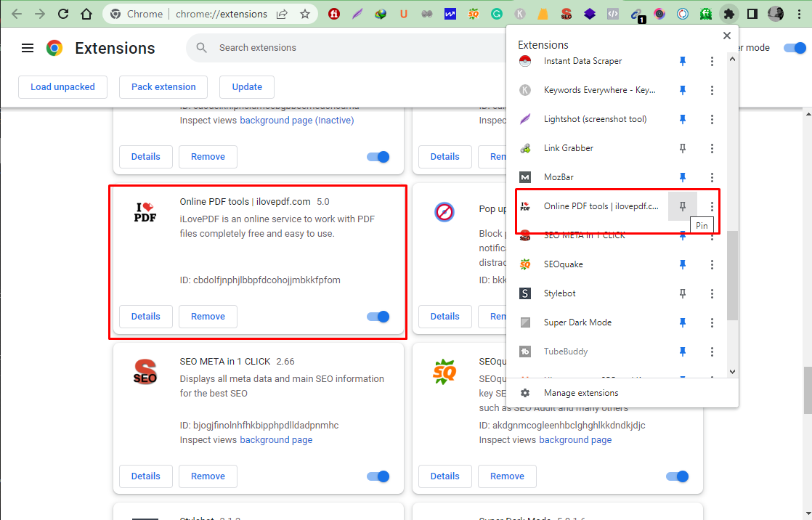Open the Chrome profile avatar

point(776,14)
